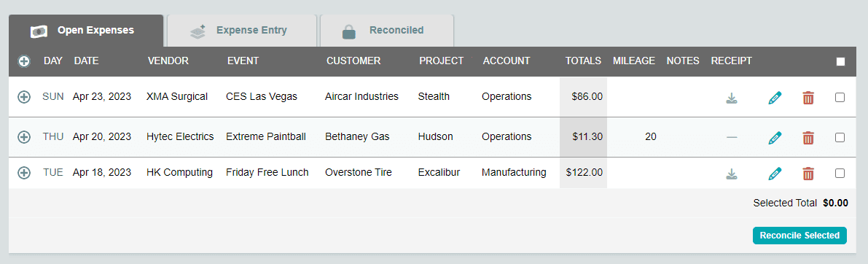Click the Bethaney Gas customer cell
Viewport: 868px width, 264px height.
click(x=357, y=136)
